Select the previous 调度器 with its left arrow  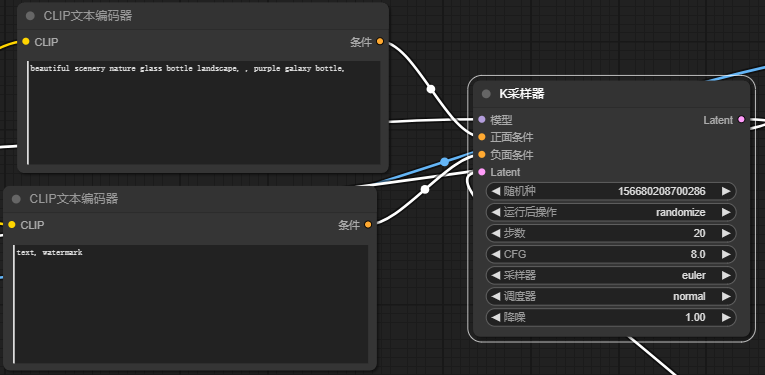pos(496,296)
